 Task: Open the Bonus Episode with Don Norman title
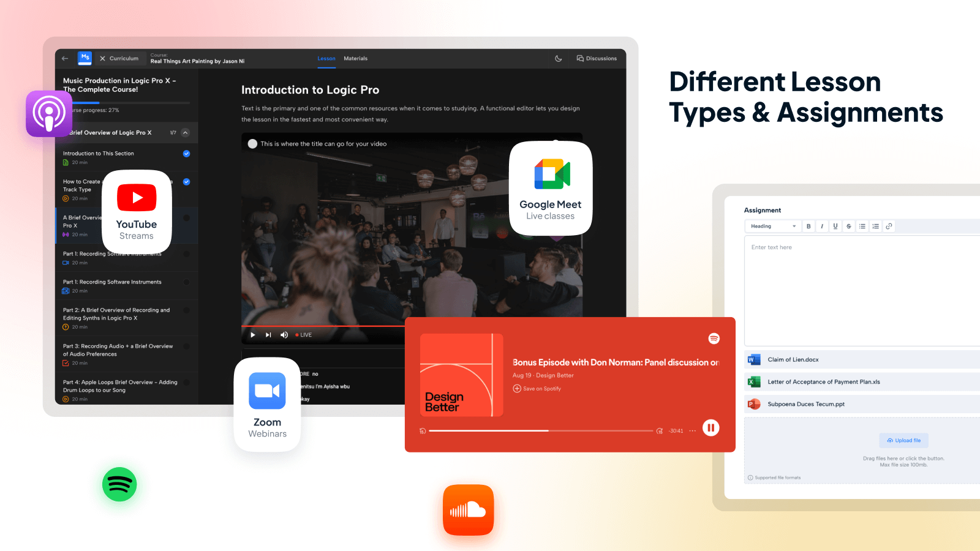pyautogui.click(x=616, y=362)
